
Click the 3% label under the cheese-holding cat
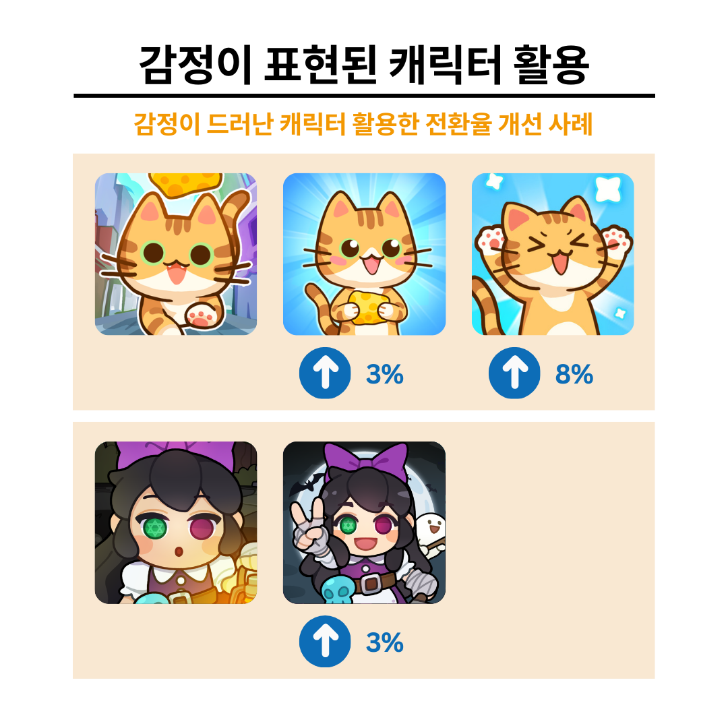385,373
